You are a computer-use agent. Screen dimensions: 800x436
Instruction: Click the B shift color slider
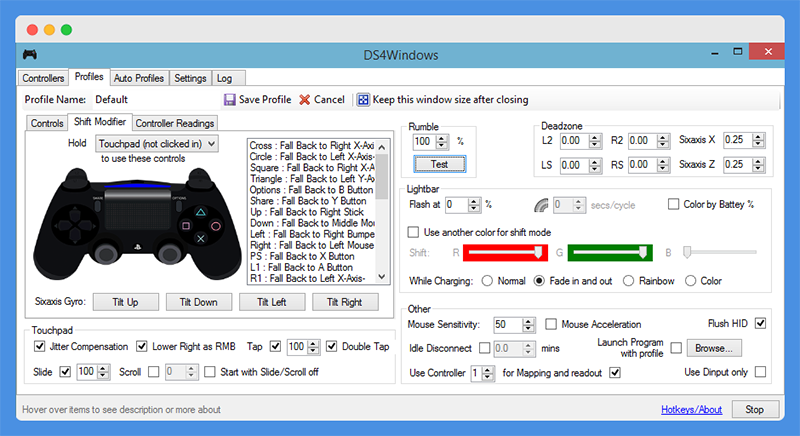[x=720, y=252]
